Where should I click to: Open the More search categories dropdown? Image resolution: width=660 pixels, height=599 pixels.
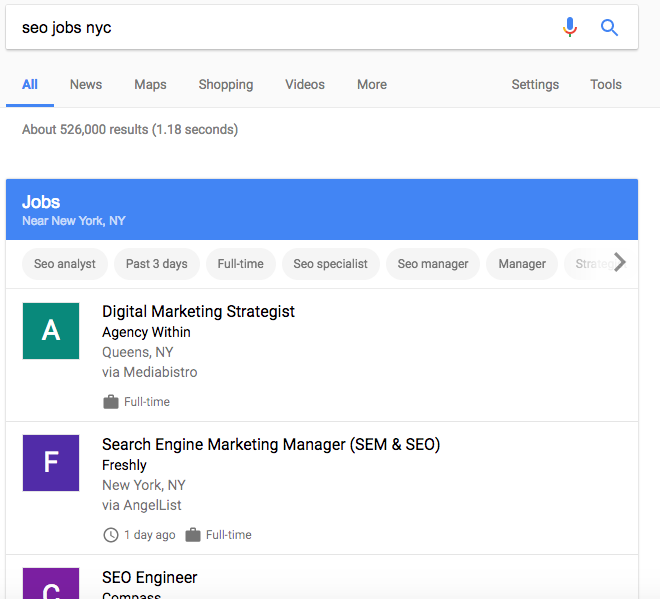tap(371, 85)
